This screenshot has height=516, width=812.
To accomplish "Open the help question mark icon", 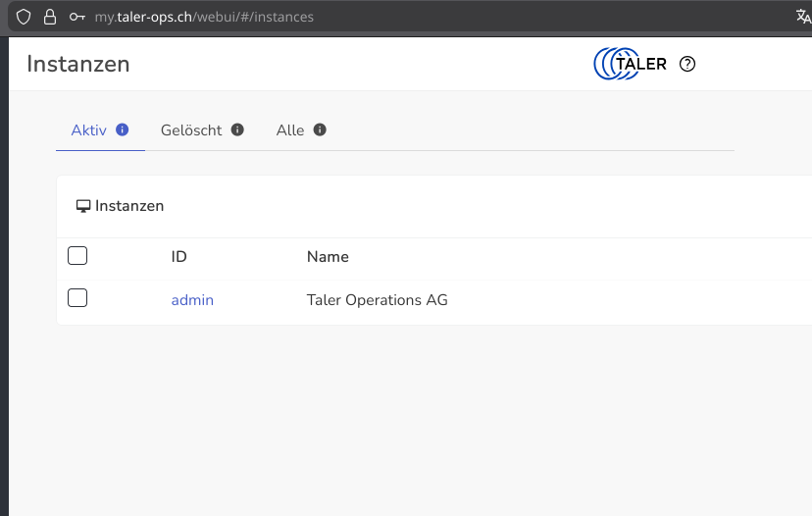I will click(687, 64).
